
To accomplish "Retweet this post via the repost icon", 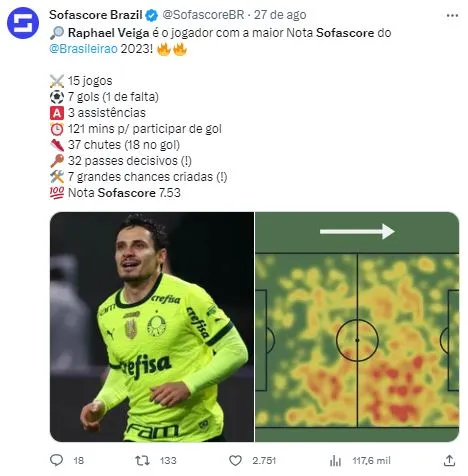I will point(142,461).
